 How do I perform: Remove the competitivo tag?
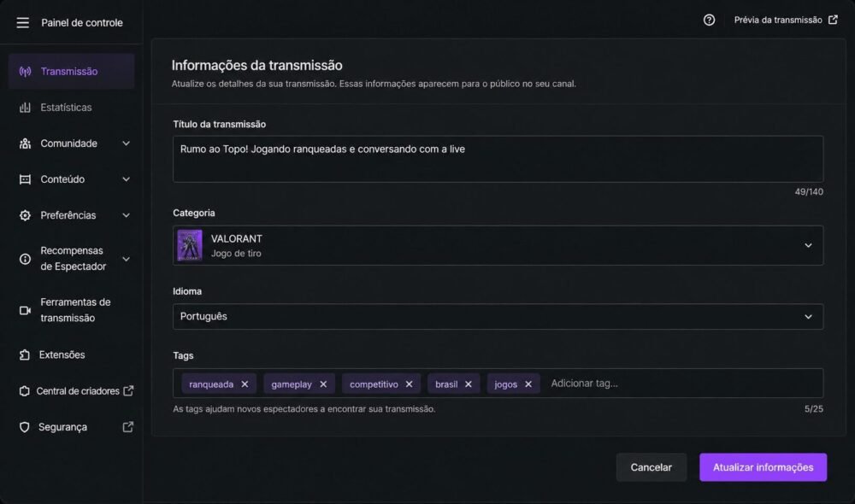tap(409, 384)
